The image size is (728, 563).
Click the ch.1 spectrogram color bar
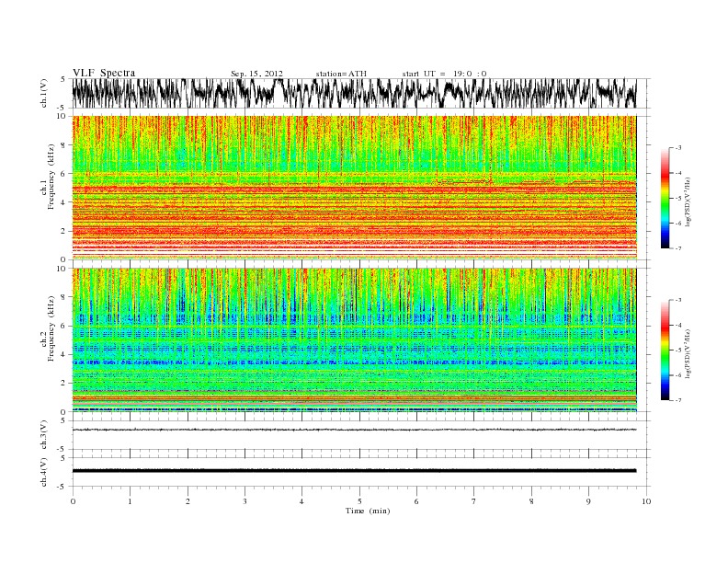pos(665,198)
